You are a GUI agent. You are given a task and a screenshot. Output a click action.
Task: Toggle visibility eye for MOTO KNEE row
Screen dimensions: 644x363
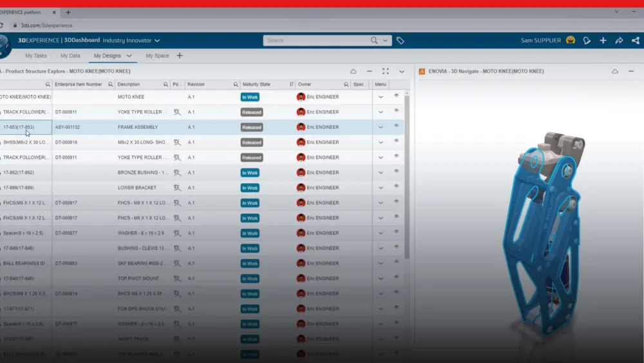tap(396, 95)
